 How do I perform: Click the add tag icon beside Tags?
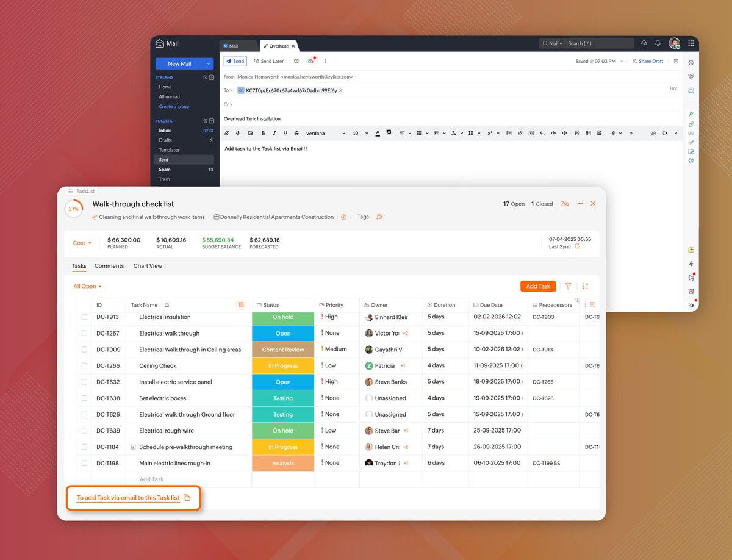point(379,217)
